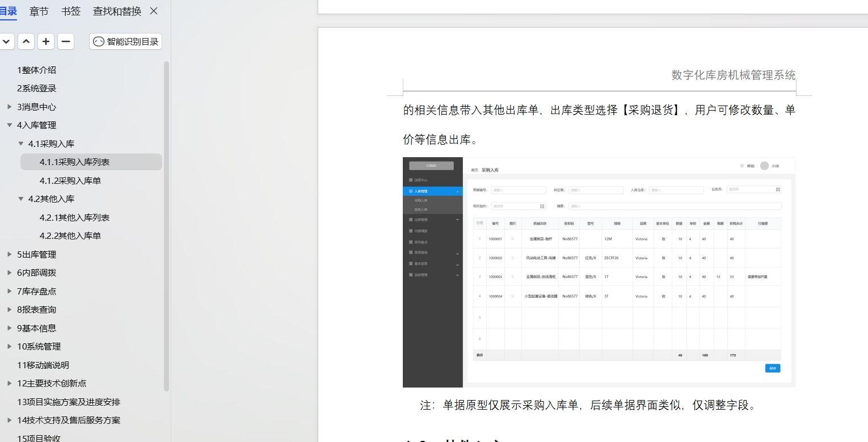Go to heading 13项目实施方案及进度安排
The width and height of the screenshot is (868, 442).
(69, 402)
